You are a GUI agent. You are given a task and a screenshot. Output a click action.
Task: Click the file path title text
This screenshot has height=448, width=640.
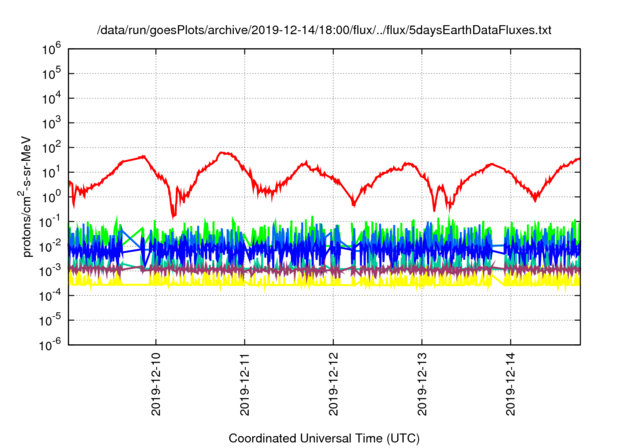pos(324,30)
